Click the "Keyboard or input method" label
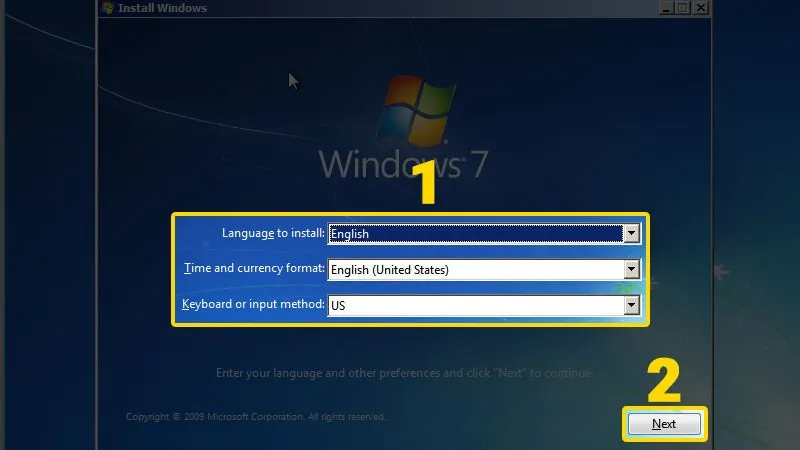This screenshot has width=800, height=450. (x=253, y=304)
